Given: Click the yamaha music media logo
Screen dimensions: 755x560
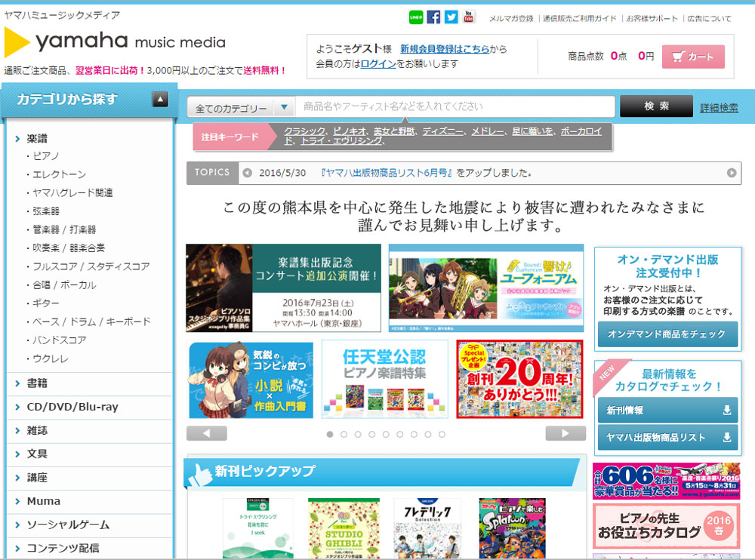Looking at the screenshot, I should (x=115, y=42).
